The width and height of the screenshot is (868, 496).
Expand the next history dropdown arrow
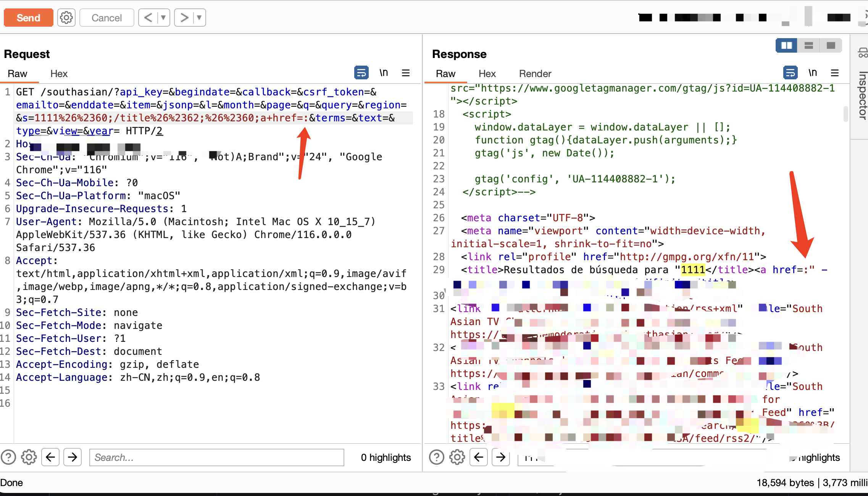(x=199, y=18)
